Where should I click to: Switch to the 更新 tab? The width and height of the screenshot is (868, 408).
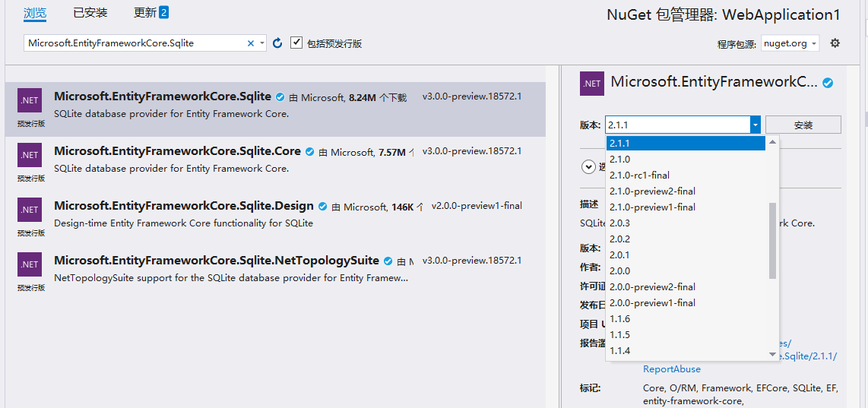pos(150,13)
